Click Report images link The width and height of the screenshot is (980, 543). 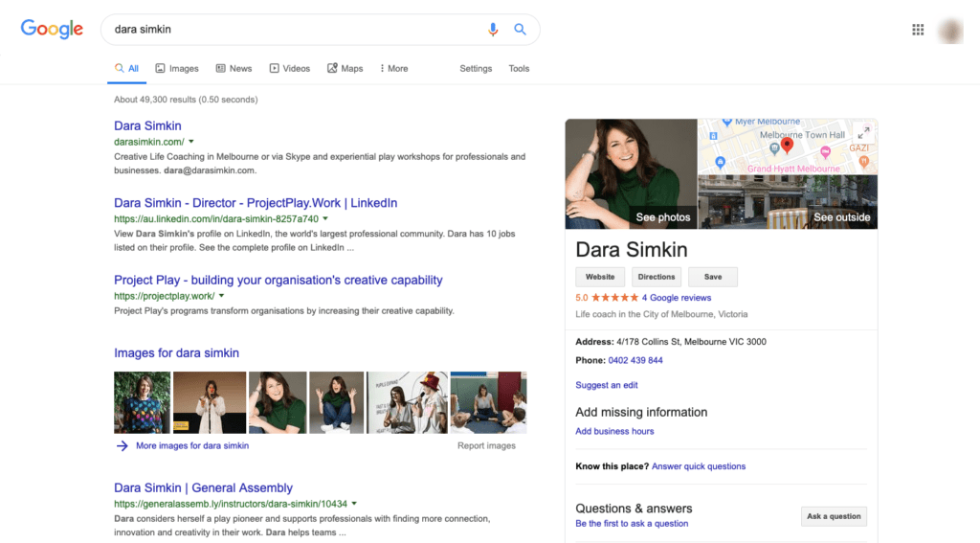pyautogui.click(x=486, y=445)
